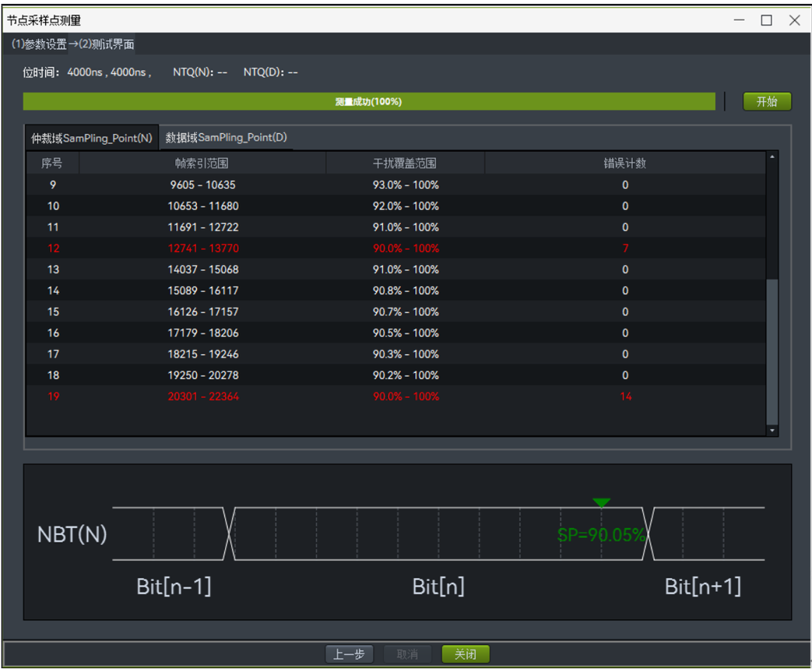Select row with frames 11691 - 12722
This screenshot has width=812, height=669.
point(396,227)
